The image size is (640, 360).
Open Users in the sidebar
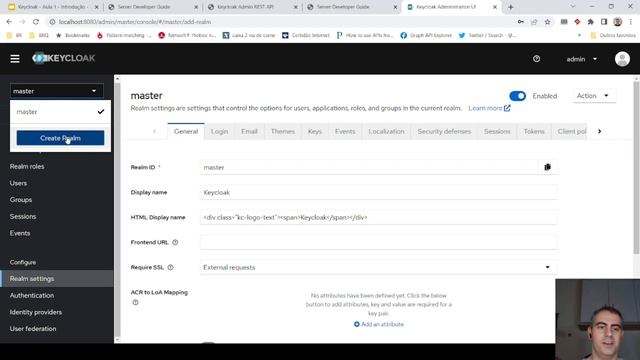tap(18, 183)
